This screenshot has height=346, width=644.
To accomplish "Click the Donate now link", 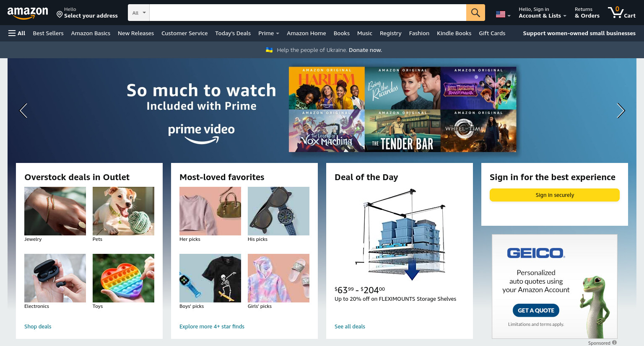I will pos(365,50).
